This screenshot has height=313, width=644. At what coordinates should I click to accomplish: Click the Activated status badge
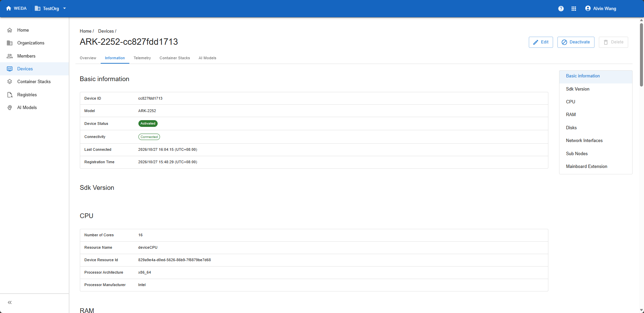[148, 124]
